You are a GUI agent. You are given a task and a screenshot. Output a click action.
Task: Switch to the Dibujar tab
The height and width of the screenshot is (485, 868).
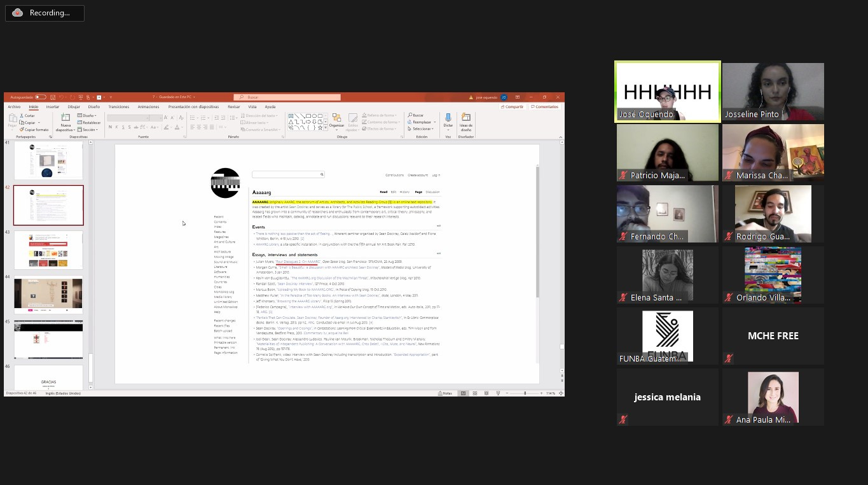(x=74, y=107)
